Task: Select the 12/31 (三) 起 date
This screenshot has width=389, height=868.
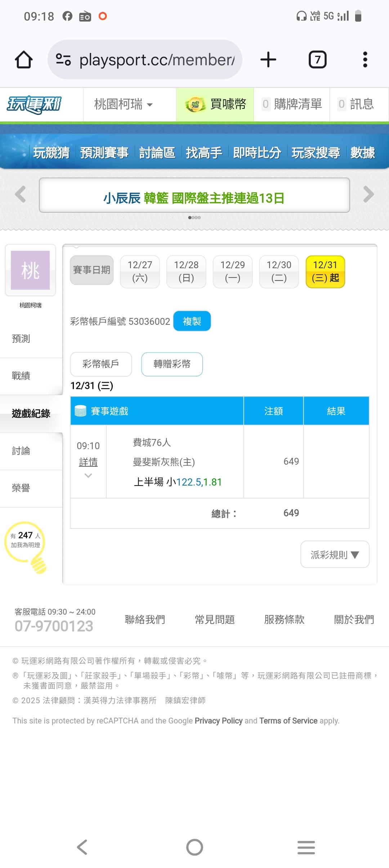Action: [325, 271]
